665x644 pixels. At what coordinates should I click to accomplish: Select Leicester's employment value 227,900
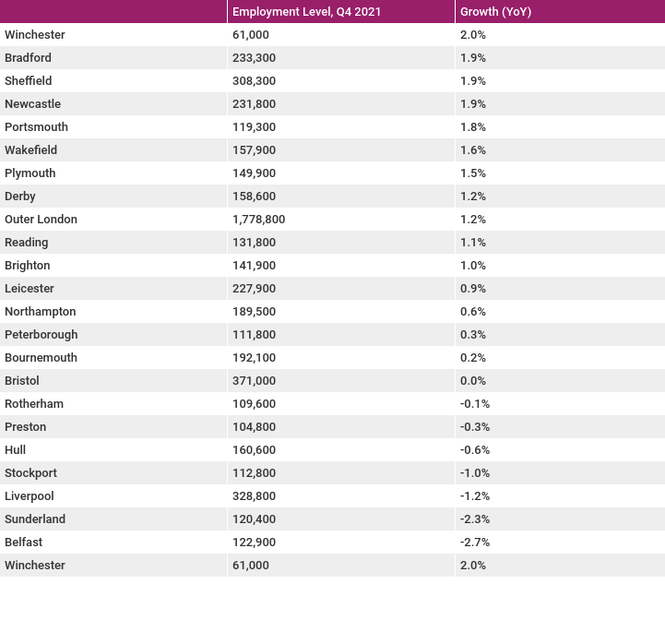pos(254,289)
